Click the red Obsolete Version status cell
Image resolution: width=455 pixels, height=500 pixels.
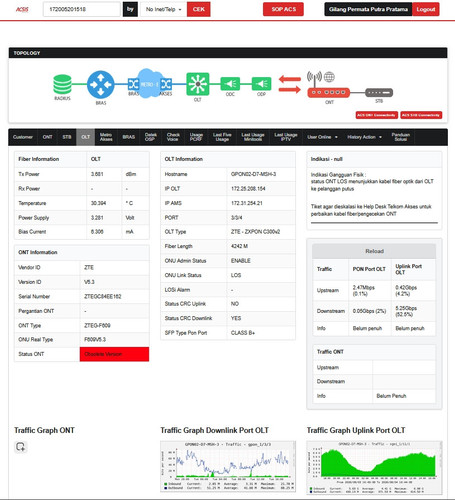[114, 354]
